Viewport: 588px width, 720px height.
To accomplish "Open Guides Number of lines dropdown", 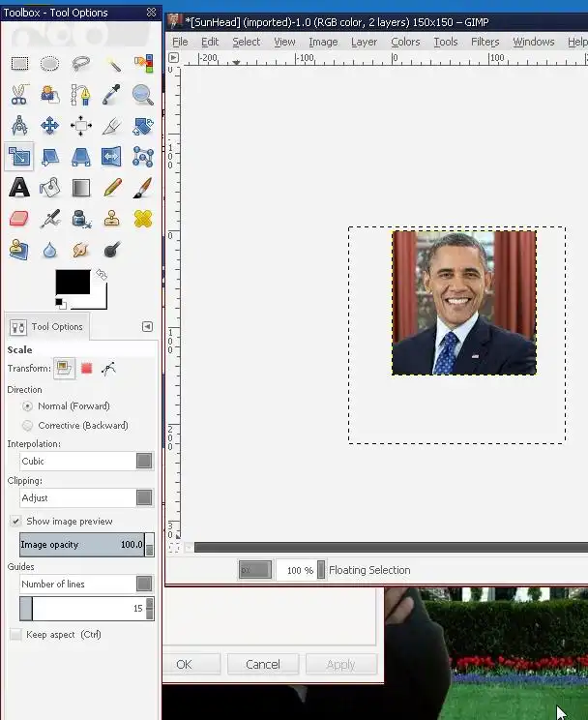I will pyautogui.click(x=87, y=585).
